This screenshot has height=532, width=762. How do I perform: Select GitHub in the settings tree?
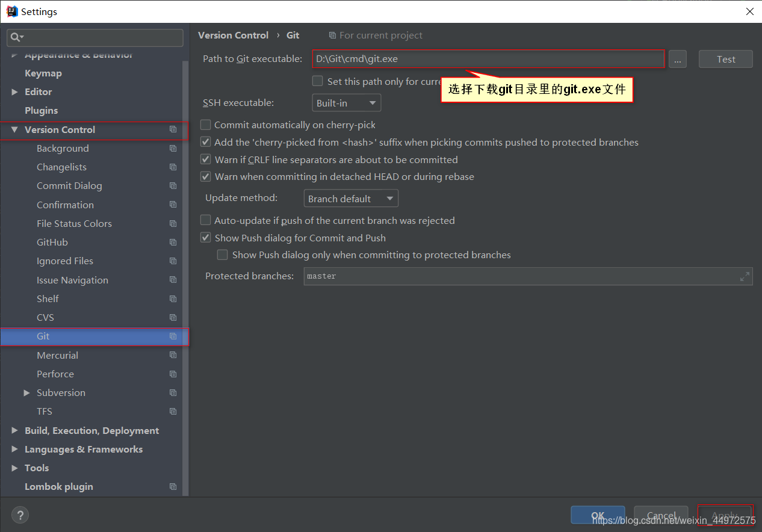52,242
